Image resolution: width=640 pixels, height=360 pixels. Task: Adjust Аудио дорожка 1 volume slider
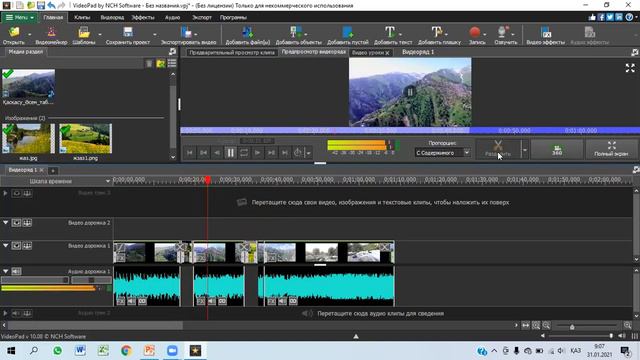pos(35,280)
